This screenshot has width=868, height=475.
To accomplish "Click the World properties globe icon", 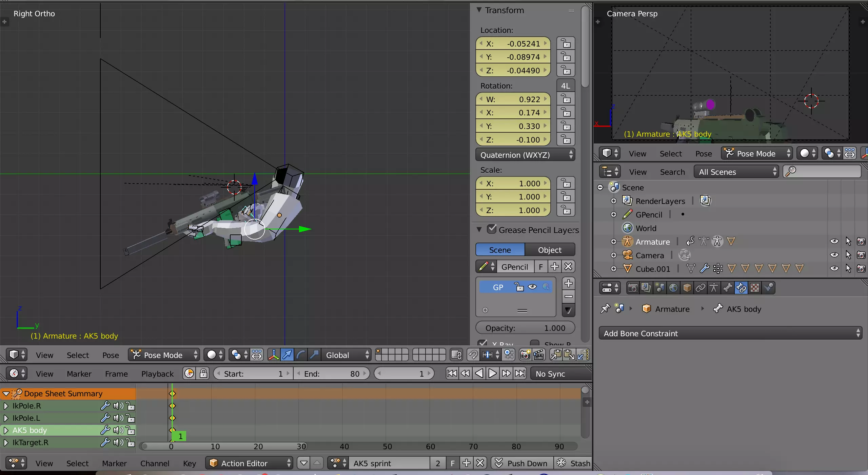I will pyautogui.click(x=673, y=288).
